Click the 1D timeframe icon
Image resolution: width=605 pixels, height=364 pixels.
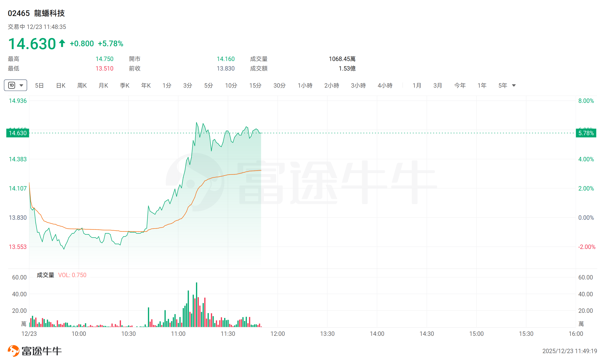coord(12,85)
